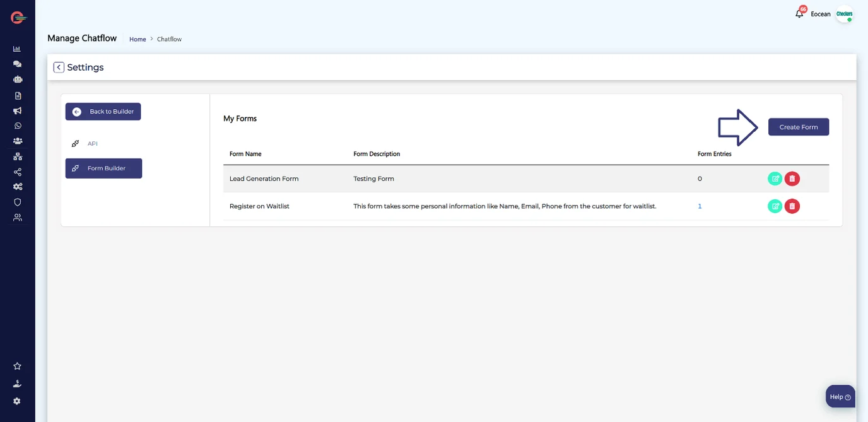The width and height of the screenshot is (868, 422).
Task: Click the notification bell icon
Action: (799, 14)
